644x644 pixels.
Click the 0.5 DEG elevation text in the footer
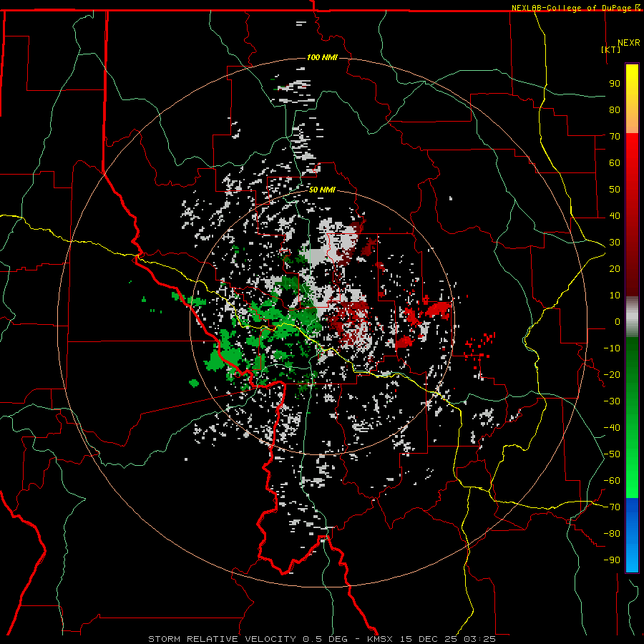[x=326, y=639]
